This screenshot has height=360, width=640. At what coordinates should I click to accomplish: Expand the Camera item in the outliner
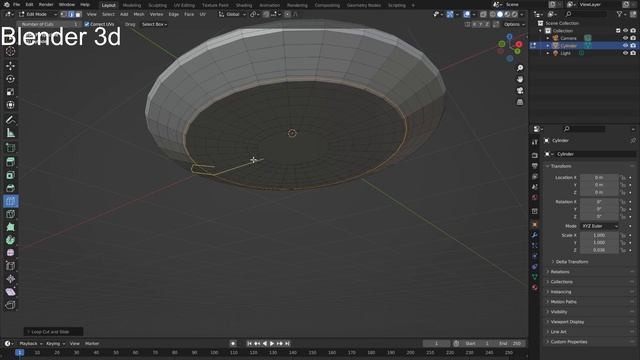tap(548, 38)
